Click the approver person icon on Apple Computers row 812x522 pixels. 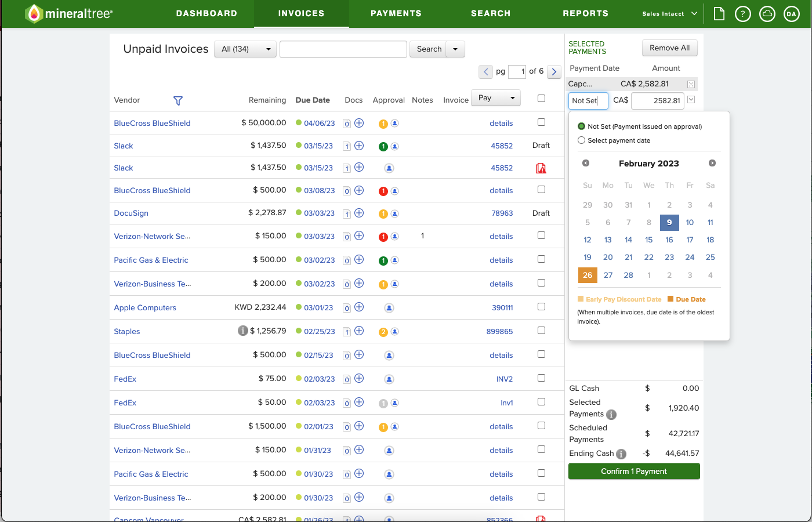[x=389, y=308]
